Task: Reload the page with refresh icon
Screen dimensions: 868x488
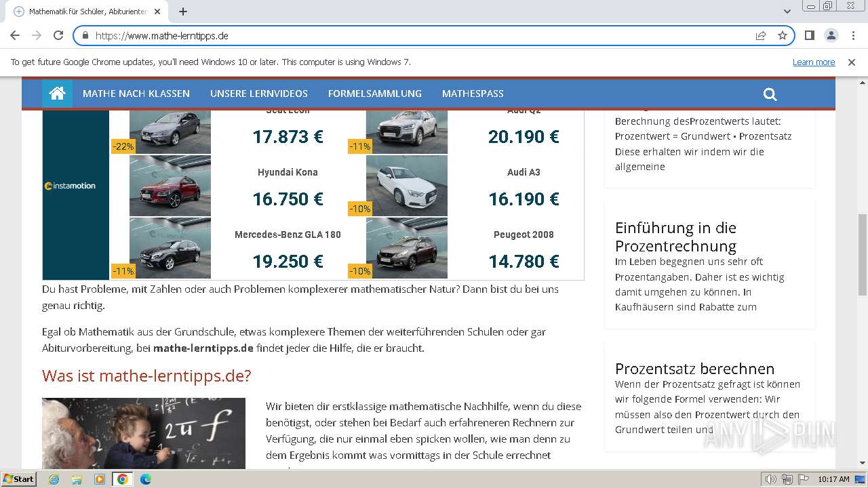Action: (58, 35)
